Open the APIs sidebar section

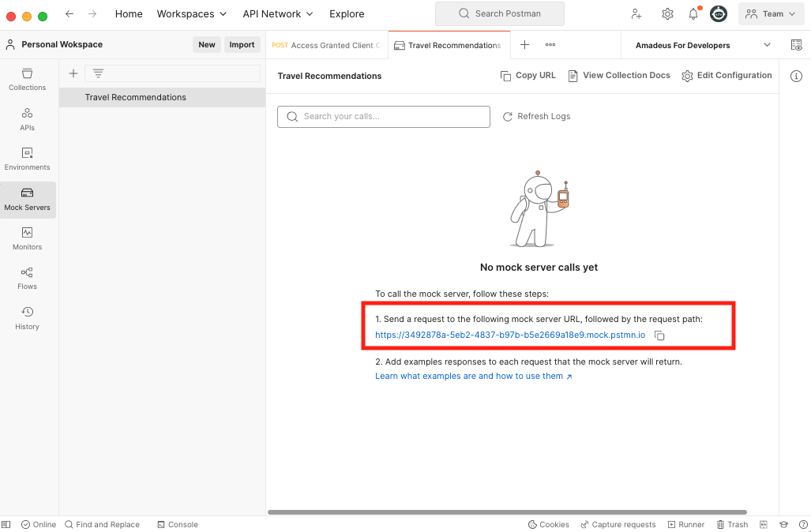pyautogui.click(x=28, y=119)
